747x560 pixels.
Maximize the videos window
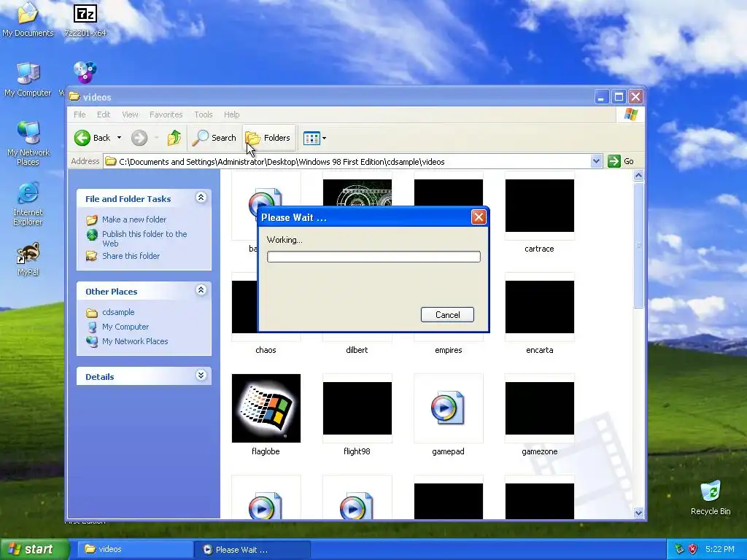point(619,97)
